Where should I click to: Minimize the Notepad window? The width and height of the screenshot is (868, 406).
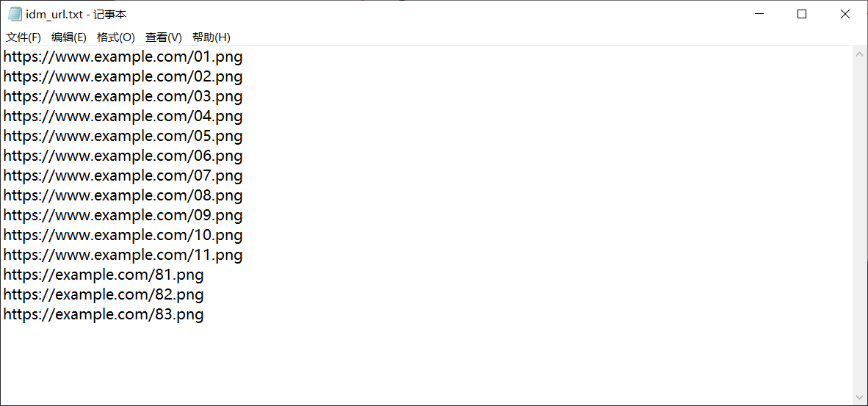coord(759,14)
